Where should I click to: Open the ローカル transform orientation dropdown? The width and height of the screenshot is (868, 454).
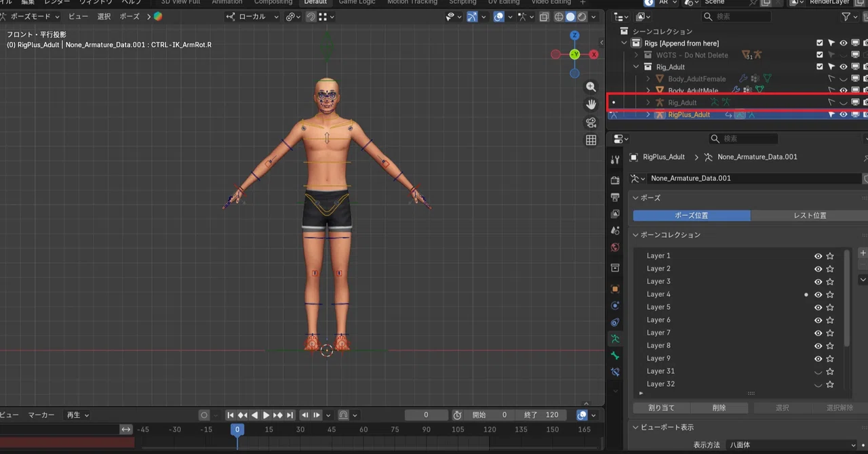pyautogui.click(x=252, y=17)
